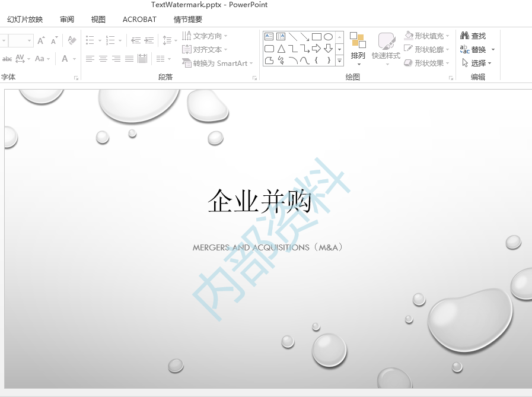The height and width of the screenshot is (397, 532).
Task: Click the 替换 replace button
Action: (x=473, y=50)
